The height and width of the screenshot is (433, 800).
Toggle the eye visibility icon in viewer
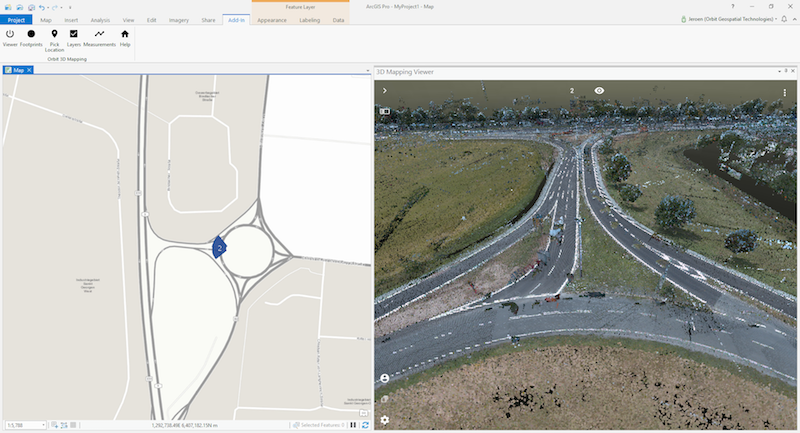pyautogui.click(x=599, y=91)
